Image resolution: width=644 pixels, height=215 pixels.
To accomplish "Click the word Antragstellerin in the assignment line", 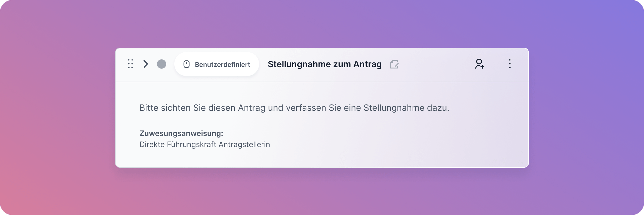I will click(x=244, y=145).
